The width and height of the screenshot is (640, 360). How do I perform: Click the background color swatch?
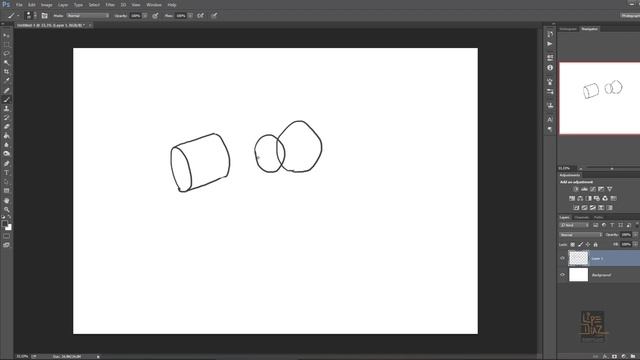(x=9, y=228)
